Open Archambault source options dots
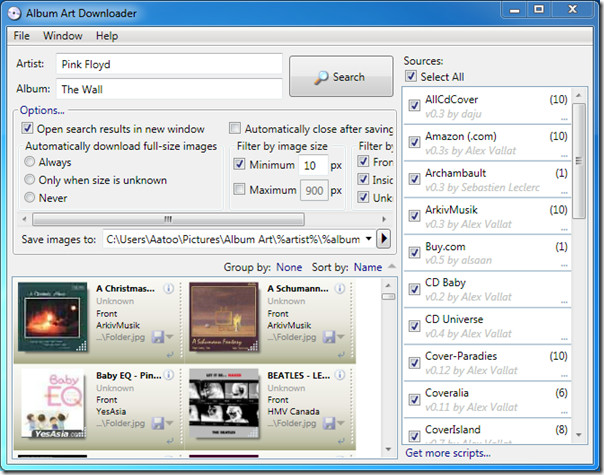 (x=564, y=193)
